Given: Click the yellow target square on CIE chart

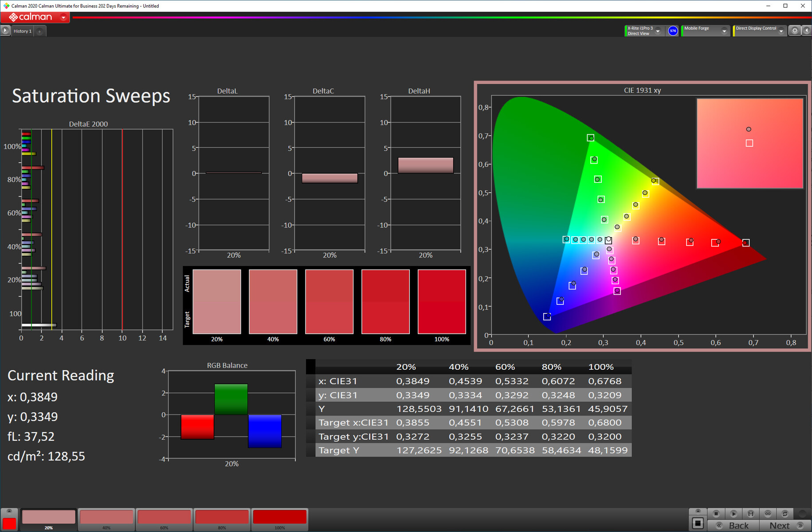Looking at the screenshot, I should tap(655, 181).
